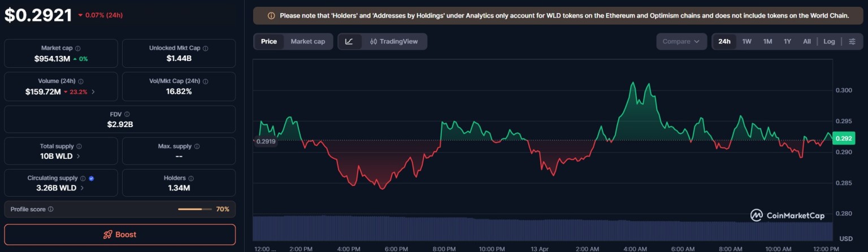Toggle chart to Price view
The image size is (868, 252).
pyautogui.click(x=269, y=42)
